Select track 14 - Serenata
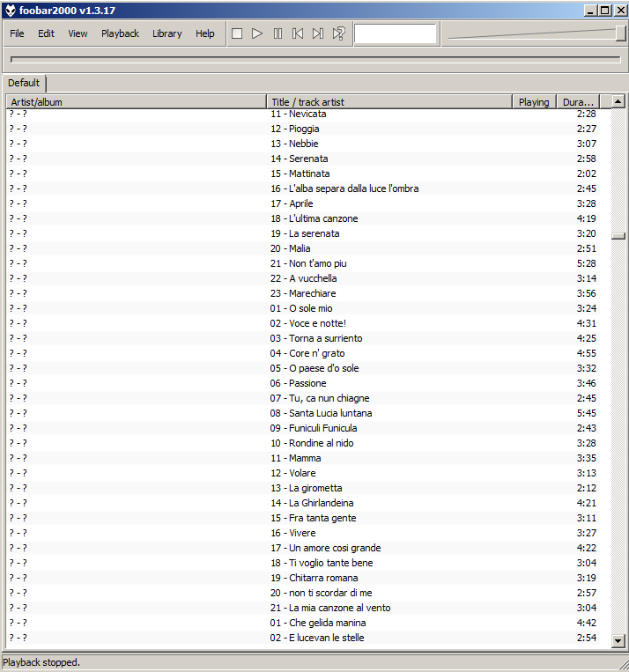The width and height of the screenshot is (629, 672). (303, 159)
